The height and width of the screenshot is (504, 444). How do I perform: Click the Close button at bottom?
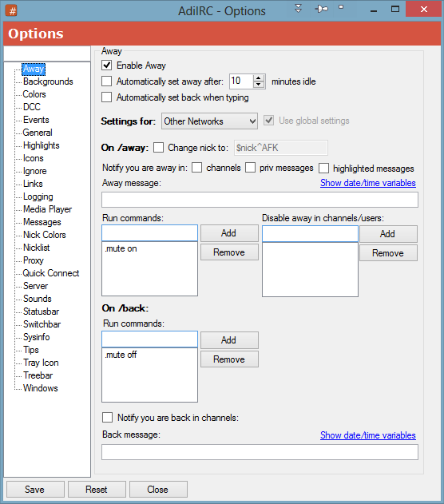pyautogui.click(x=158, y=489)
